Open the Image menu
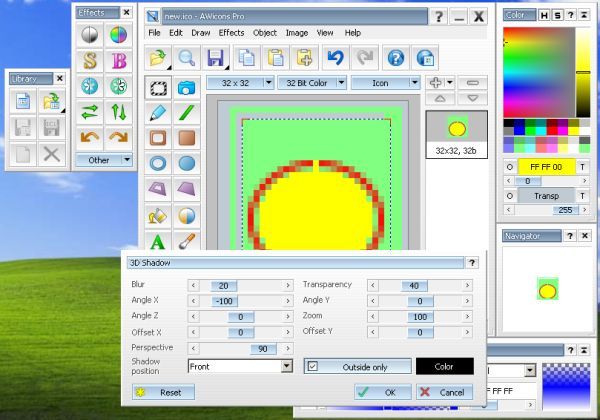The height and width of the screenshot is (420, 600). (x=297, y=33)
